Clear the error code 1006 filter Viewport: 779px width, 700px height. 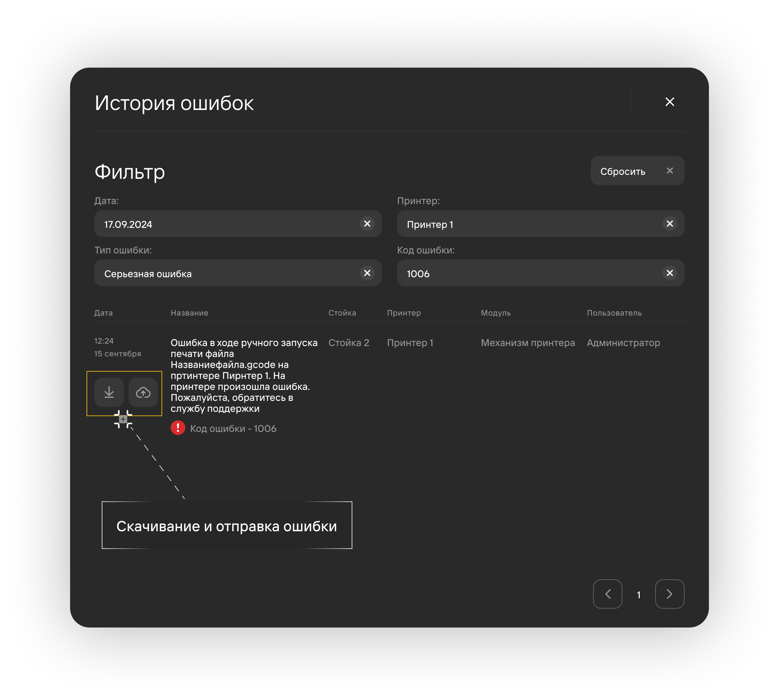click(x=670, y=273)
